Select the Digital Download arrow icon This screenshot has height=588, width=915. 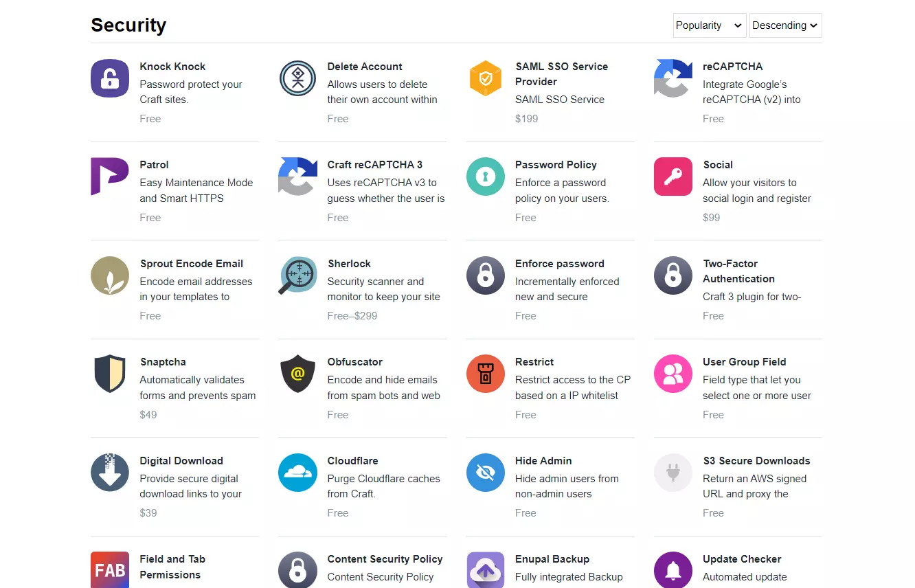[110, 473]
